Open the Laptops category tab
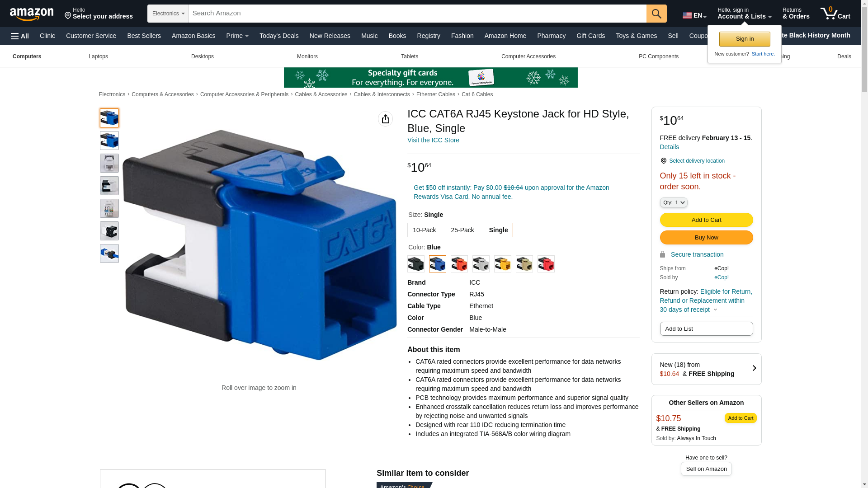The width and height of the screenshot is (868, 488). pyautogui.click(x=98, y=56)
